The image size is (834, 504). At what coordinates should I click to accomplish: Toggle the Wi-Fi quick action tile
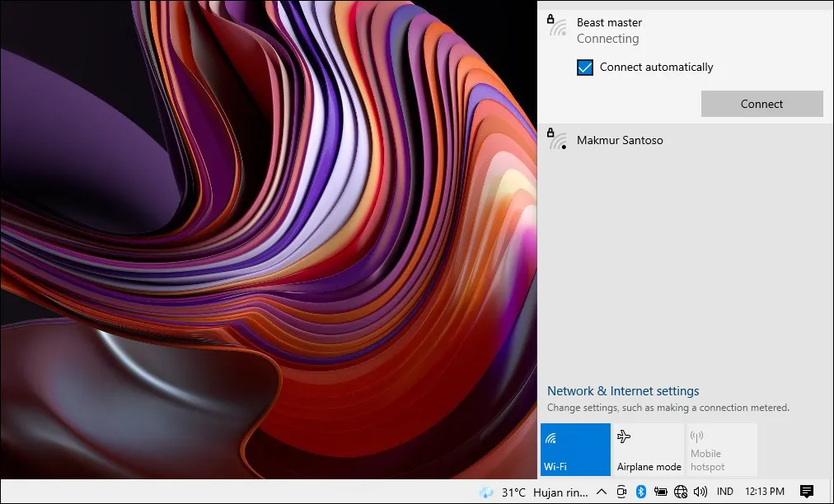click(575, 450)
